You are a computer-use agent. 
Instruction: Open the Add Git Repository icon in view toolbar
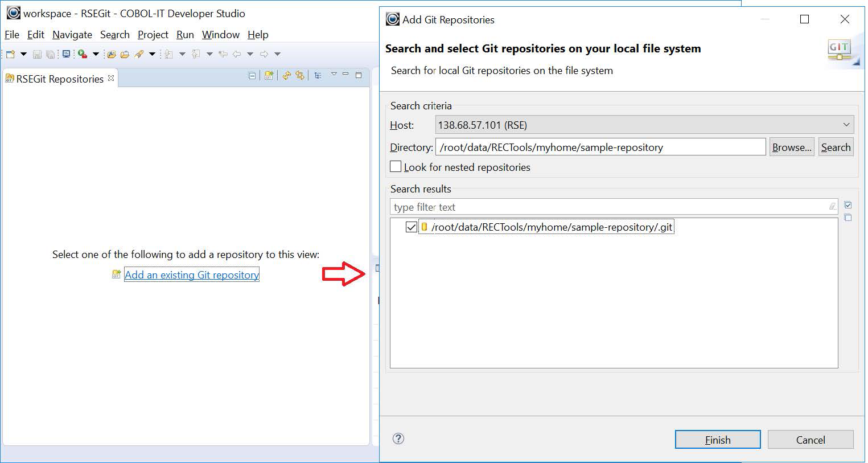coord(268,76)
